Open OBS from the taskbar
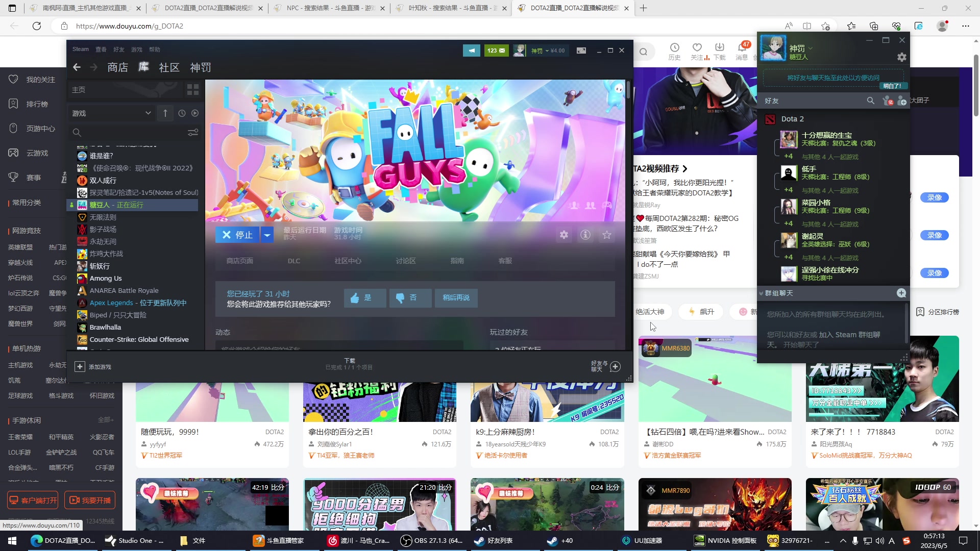 pos(431,540)
